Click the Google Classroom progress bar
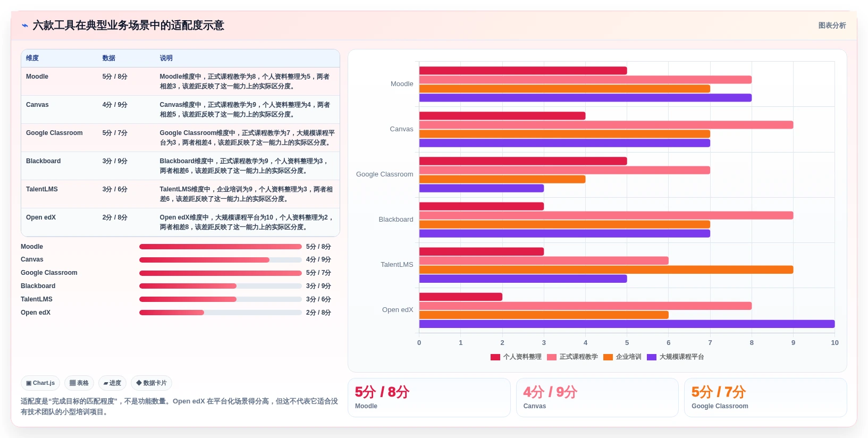Screen dimensions: 868x438 (x=221, y=273)
